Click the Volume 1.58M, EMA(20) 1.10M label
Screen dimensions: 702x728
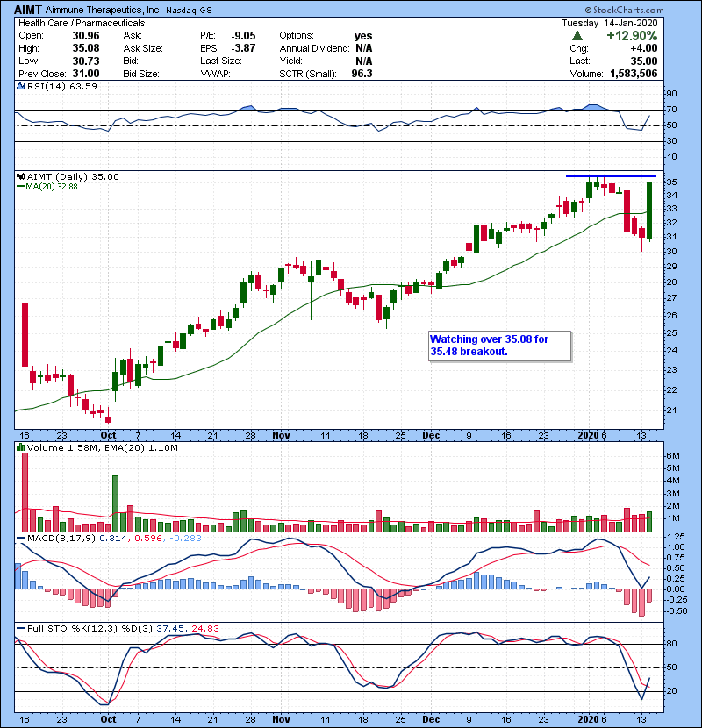coord(102,448)
